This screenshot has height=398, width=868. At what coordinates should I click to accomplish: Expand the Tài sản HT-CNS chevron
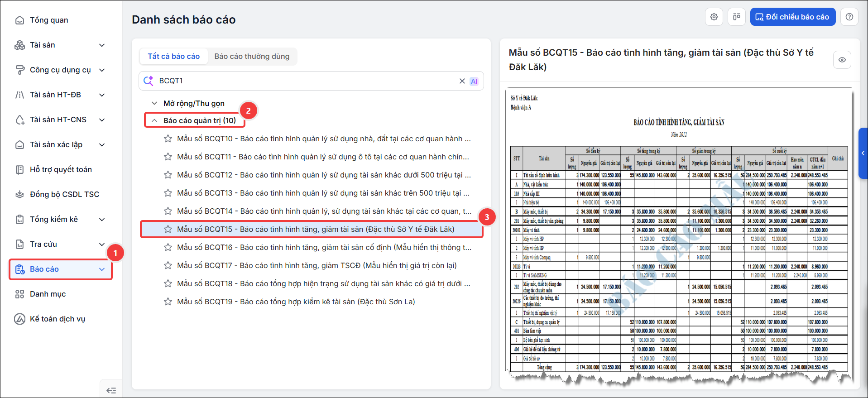point(102,120)
